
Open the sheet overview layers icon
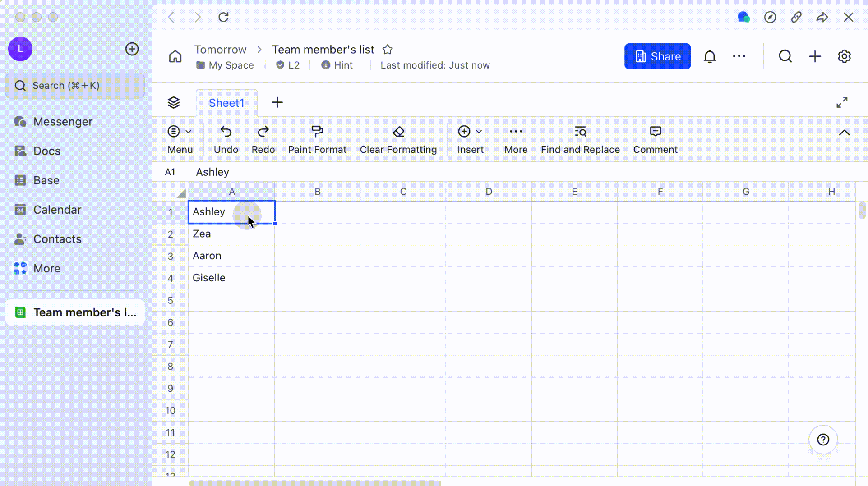click(x=174, y=102)
